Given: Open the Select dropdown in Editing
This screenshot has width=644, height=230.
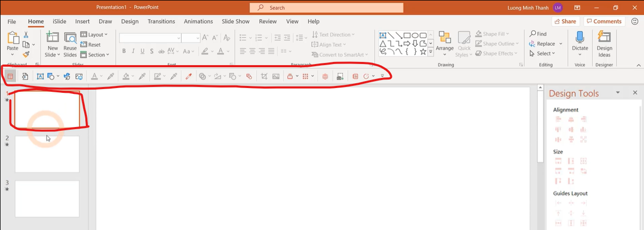Looking at the screenshot, I should (x=542, y=53).
